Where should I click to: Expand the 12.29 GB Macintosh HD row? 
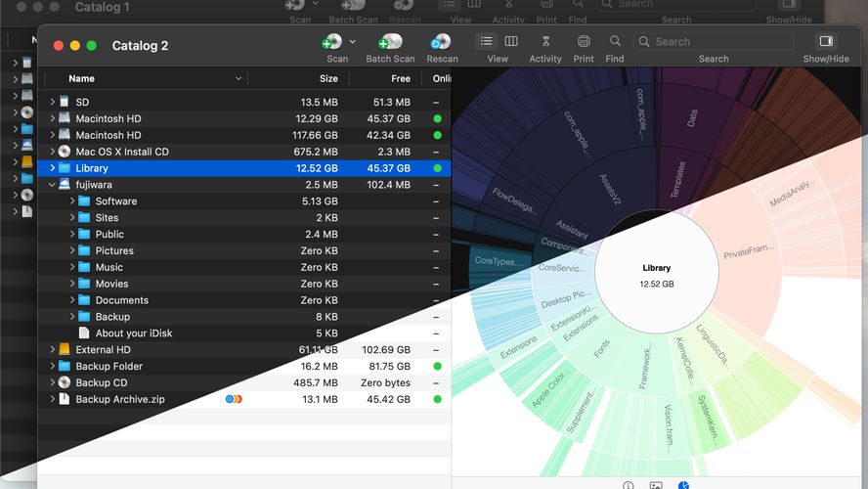52,118
